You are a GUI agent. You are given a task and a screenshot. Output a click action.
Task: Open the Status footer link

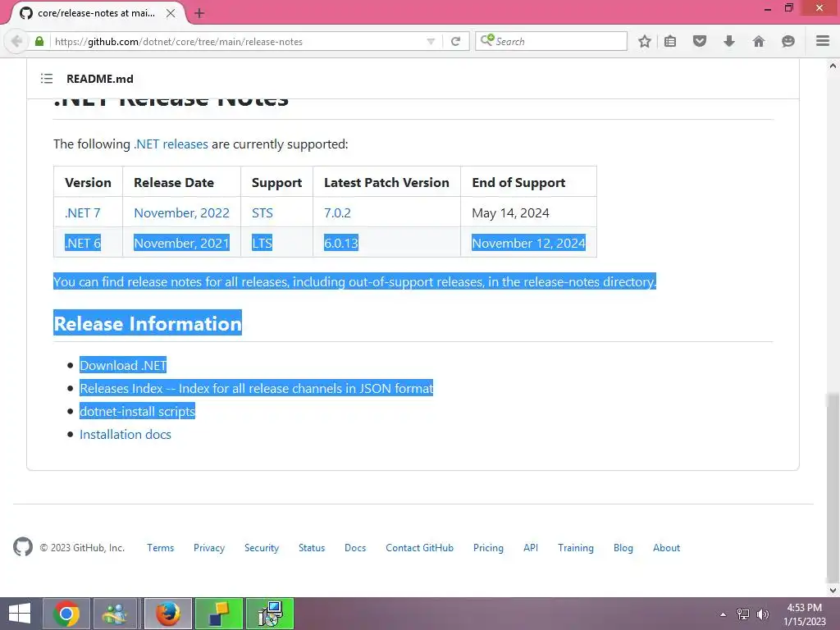click(312, 548)
